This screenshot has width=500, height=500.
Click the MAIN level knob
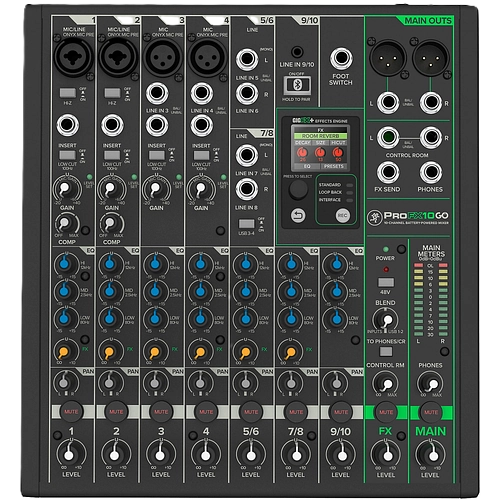tap(431, 454)
